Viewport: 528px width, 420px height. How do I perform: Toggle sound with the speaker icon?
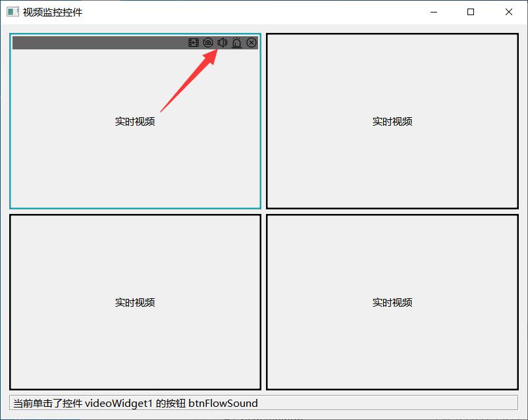(x=223, y=43)
